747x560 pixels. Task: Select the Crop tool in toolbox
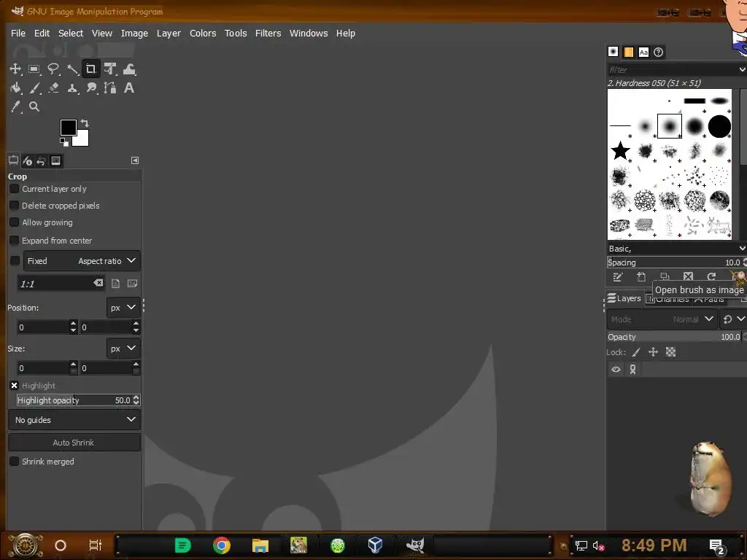click(x=90, y=69)
